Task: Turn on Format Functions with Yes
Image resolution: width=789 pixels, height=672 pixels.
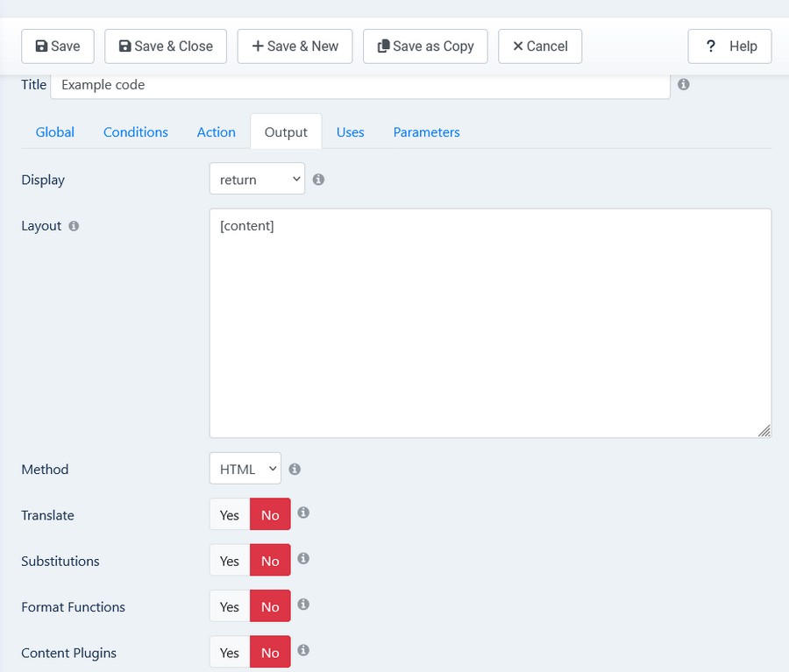Action: [230, 606]
